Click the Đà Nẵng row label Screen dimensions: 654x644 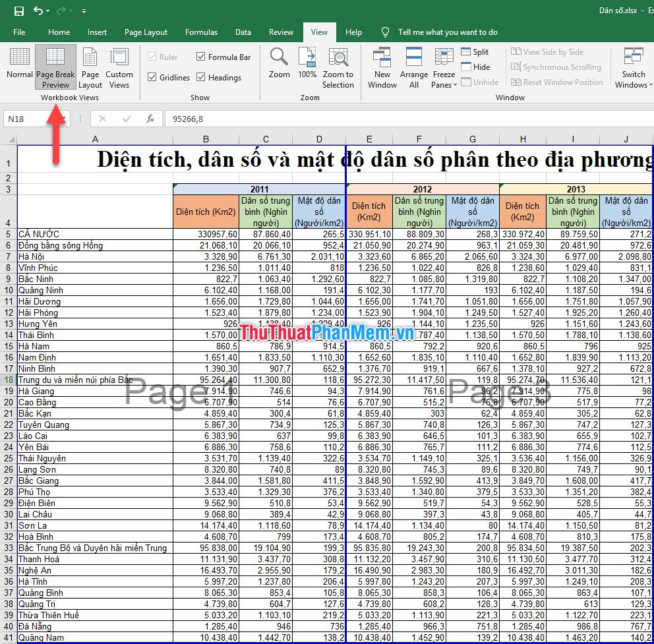coord(95,626)
